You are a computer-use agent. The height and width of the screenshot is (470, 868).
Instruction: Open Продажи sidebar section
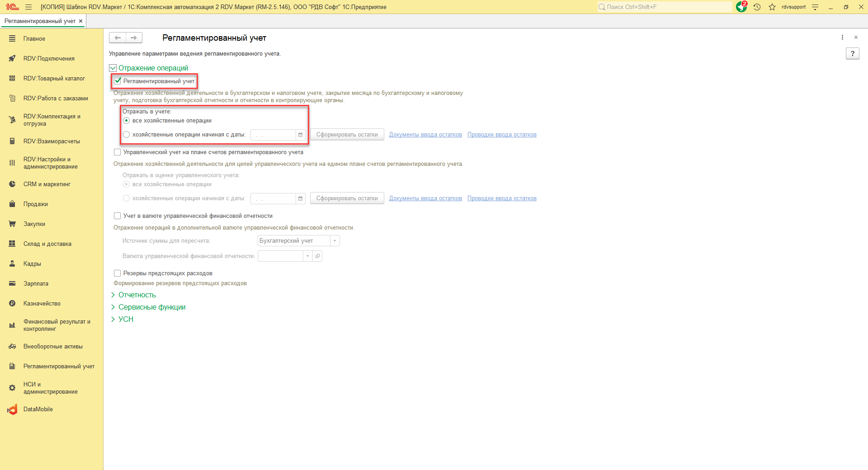pos(36,204)
